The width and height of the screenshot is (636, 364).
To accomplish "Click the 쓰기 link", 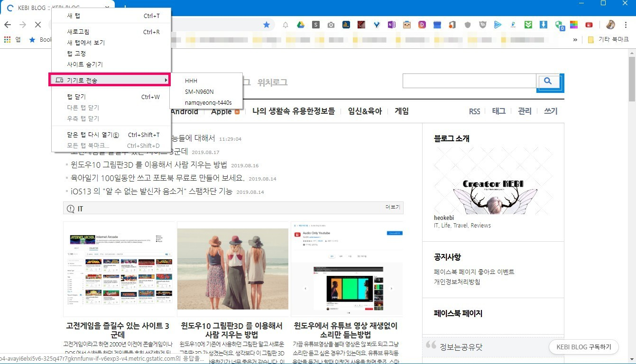I will (551, 111).
